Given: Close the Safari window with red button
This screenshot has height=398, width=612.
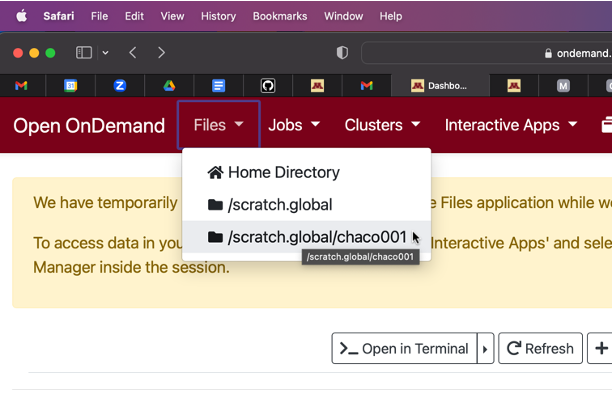Looking at the screenshot, I should click(18, 53).
